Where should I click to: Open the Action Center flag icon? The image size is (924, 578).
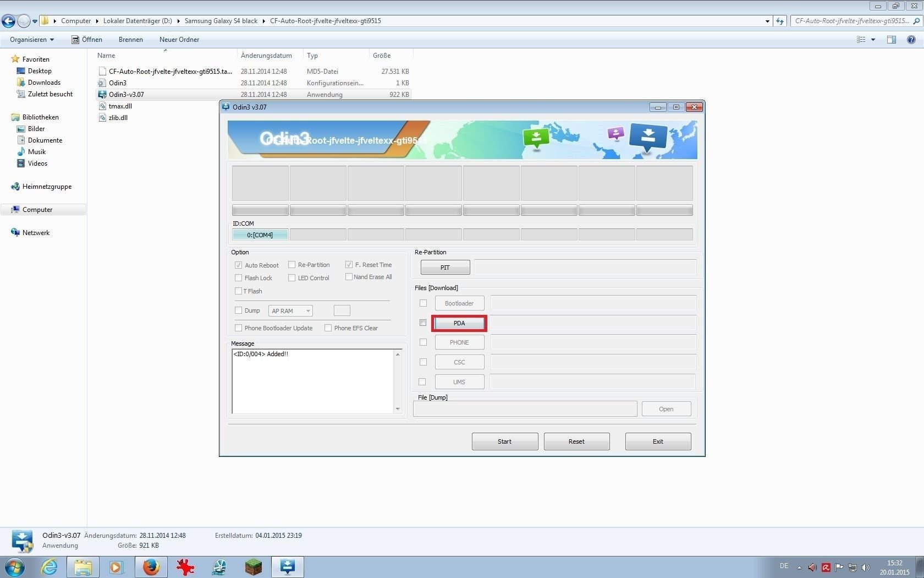pyautogui.click(x=839, y=568)
